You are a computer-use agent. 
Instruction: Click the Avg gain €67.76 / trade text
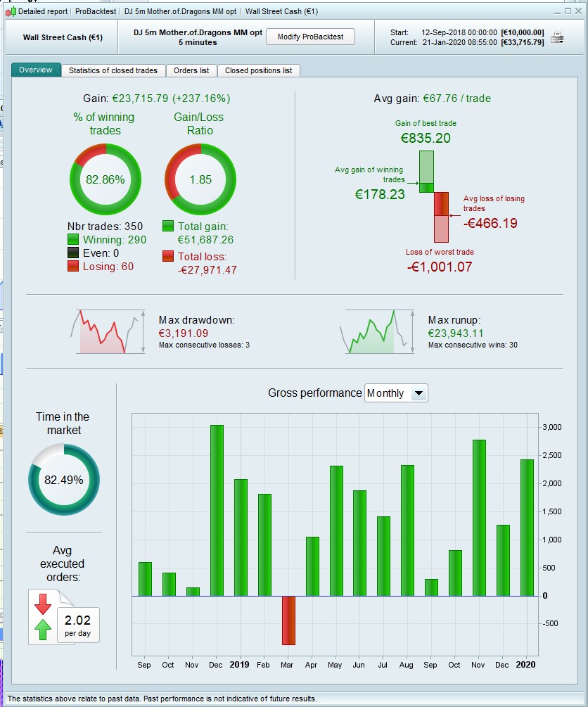(433, 98)
